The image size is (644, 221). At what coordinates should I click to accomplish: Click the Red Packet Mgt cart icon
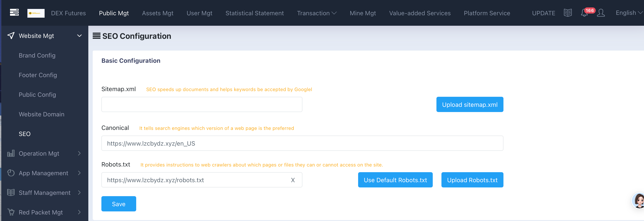(11, 212)
